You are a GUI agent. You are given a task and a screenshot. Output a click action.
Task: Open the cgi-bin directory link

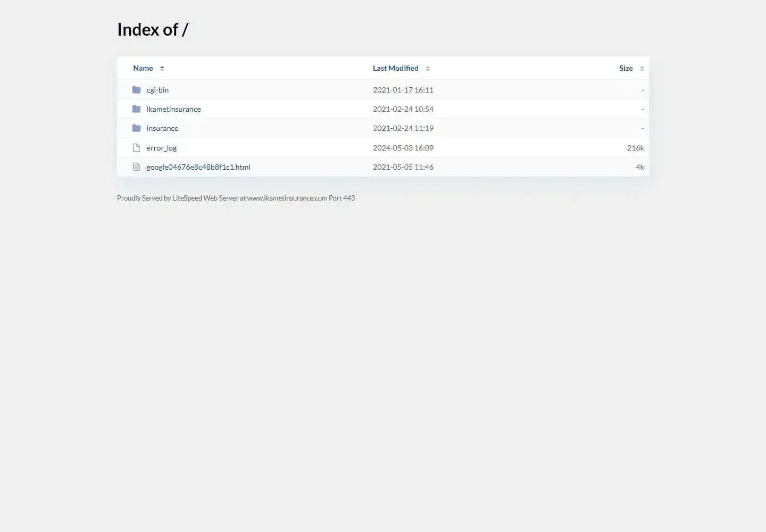click(x=157, y=90)
